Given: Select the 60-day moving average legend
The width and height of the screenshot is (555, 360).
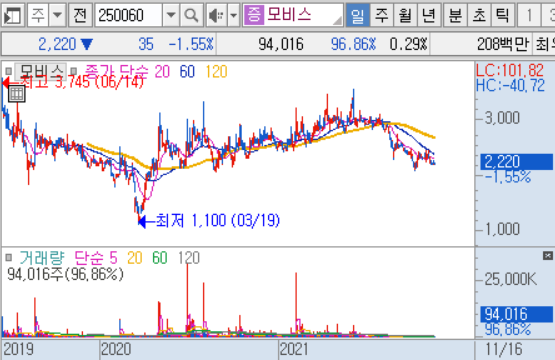Looking at the screenshot, I should tap(187, 72).
